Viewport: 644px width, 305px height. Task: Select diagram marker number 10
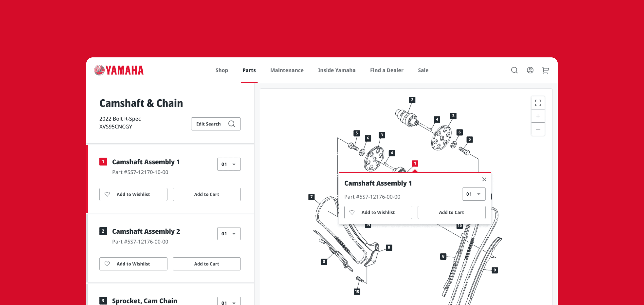pyautogui.click(x=357, y=291)
